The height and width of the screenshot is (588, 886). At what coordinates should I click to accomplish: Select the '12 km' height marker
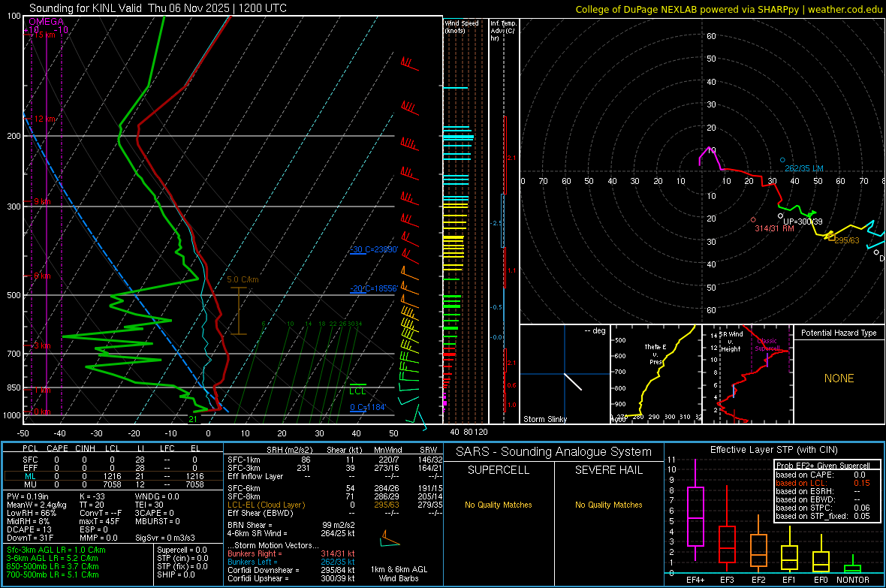coord(45,119)
